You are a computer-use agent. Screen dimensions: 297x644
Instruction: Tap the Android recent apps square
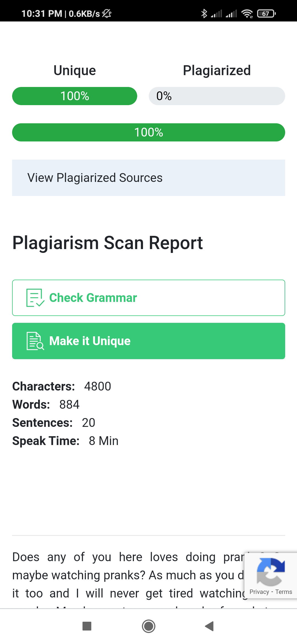pos(87,626)
